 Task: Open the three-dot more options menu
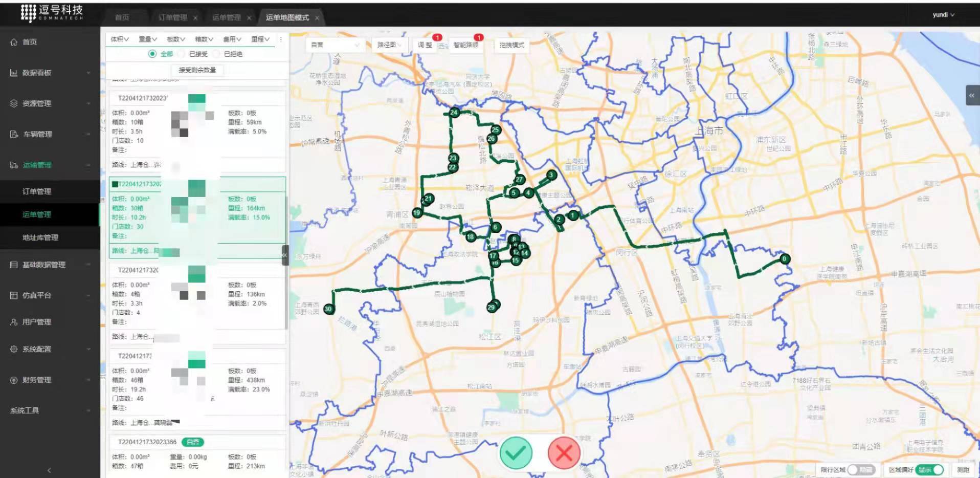pos(280,39)
